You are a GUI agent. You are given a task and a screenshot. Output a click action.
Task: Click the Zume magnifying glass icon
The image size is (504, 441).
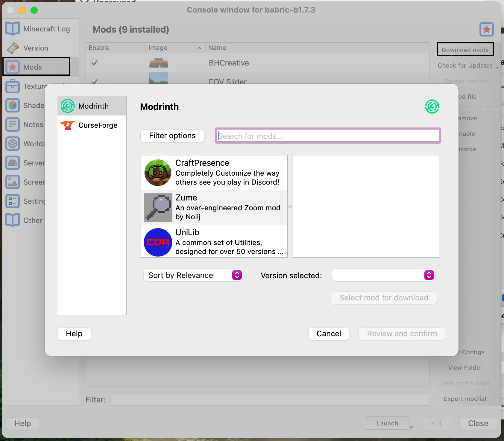(x=158, y=207)
